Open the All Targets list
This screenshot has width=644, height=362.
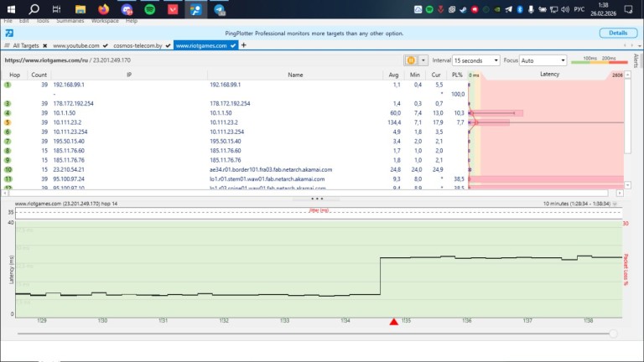[25, 45]
